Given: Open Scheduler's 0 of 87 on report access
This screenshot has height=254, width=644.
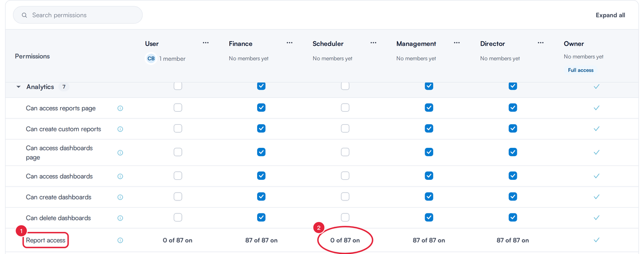Looking at the screenshot, I should coord(345,240).
